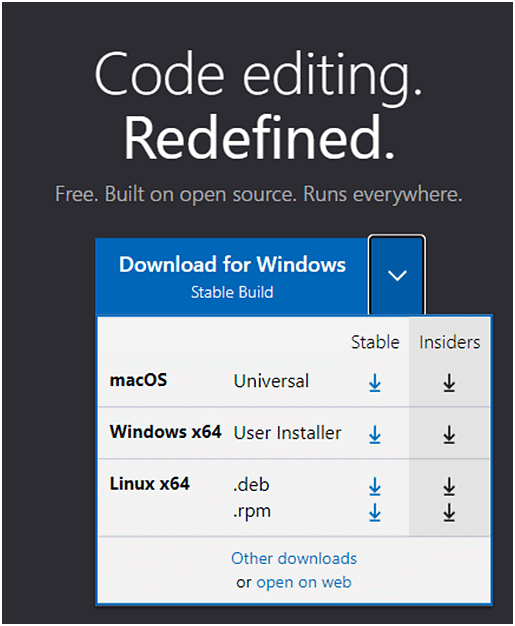Click the Universal package text

coord(271,381)
